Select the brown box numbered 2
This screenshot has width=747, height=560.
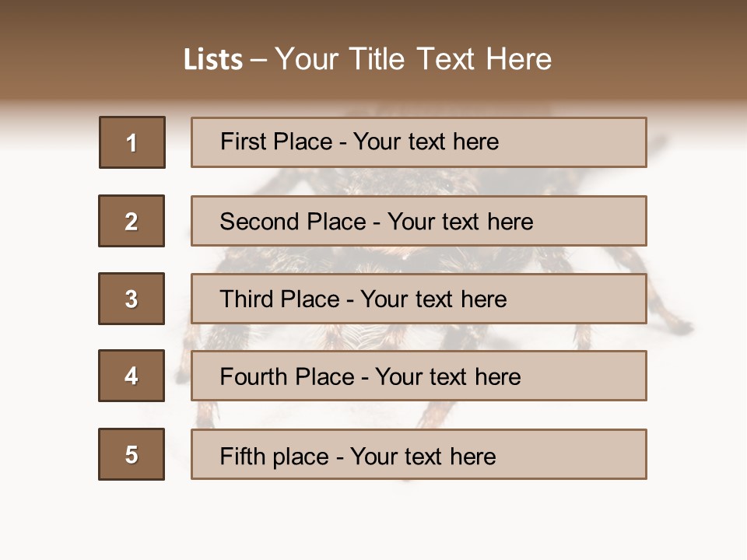pyautogui.click(x=132, y=221)
